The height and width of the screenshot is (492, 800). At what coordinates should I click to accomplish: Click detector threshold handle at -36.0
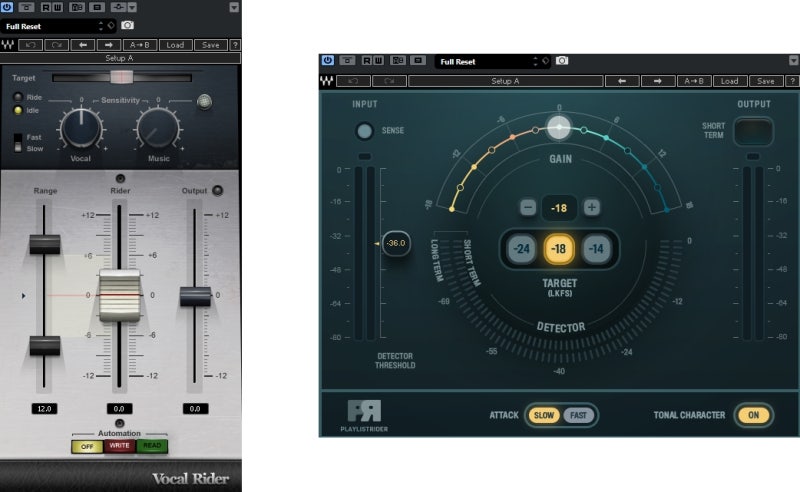(x=396, y=243)
